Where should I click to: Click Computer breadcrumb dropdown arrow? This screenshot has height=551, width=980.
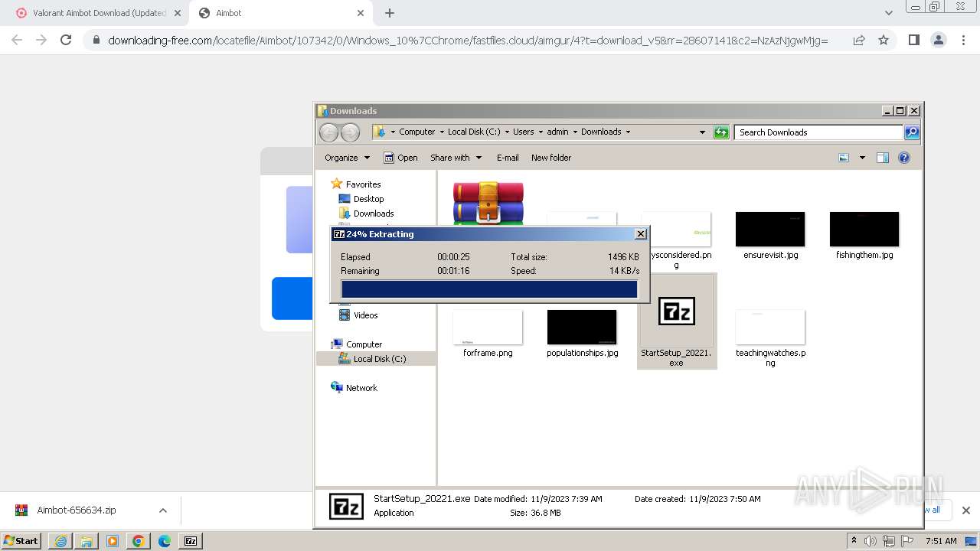[440, 132]
